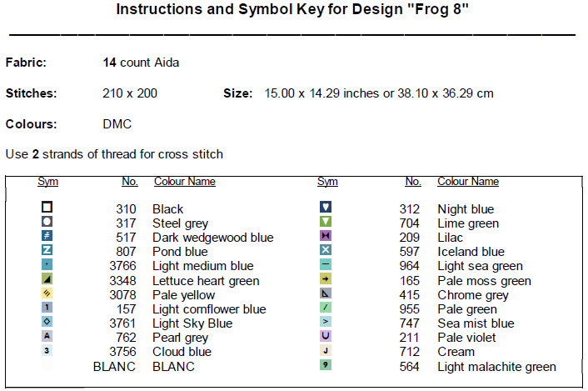Click the Black symbol square
The height and width of the screenshot is (391, 588).
coord(47,208)
